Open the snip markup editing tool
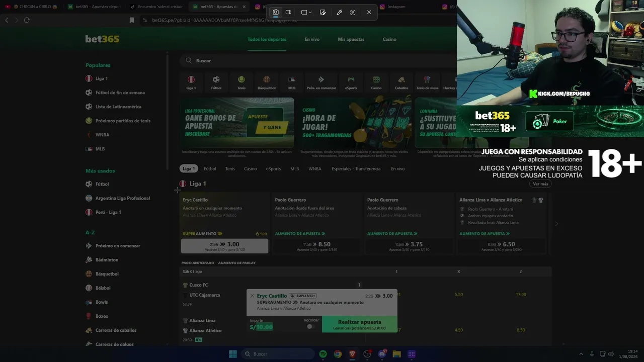 coord(323,12)
